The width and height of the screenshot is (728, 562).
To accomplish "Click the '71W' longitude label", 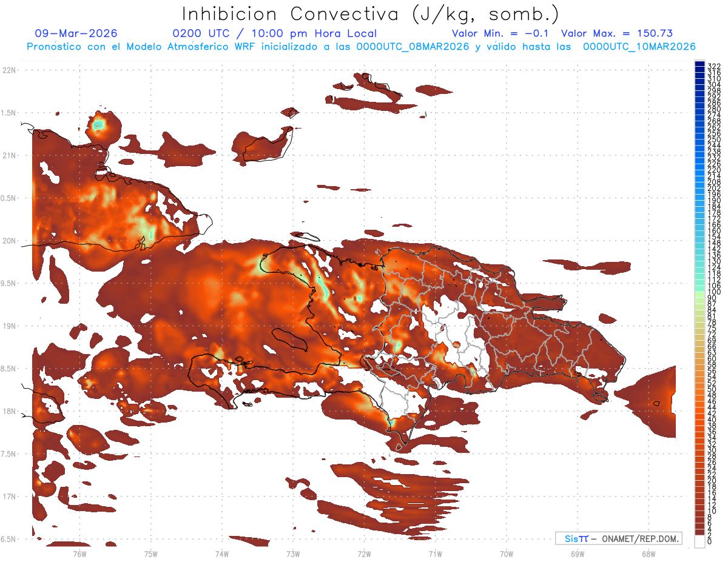I will click(x=435, y=554).
